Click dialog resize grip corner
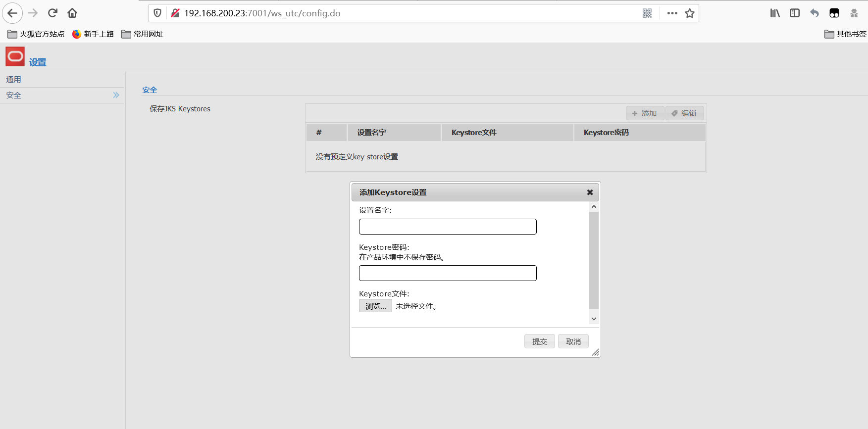 click(x=595, y=352)
